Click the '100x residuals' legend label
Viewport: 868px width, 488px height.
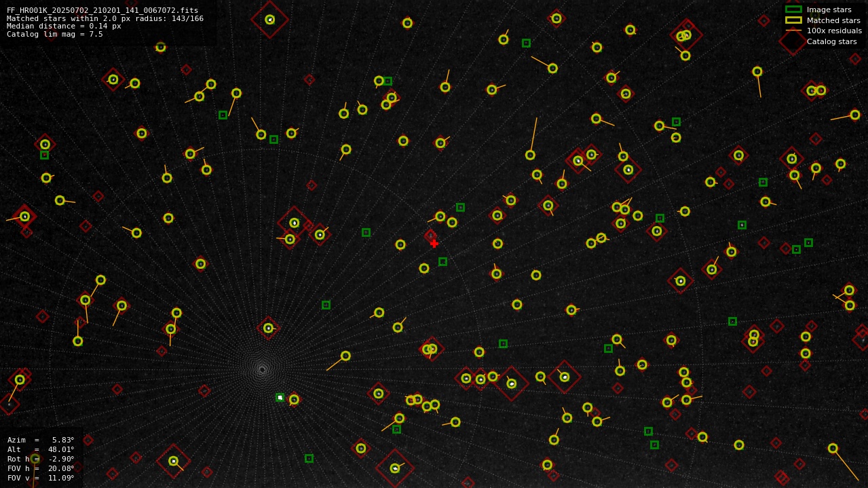click(834, 31)
